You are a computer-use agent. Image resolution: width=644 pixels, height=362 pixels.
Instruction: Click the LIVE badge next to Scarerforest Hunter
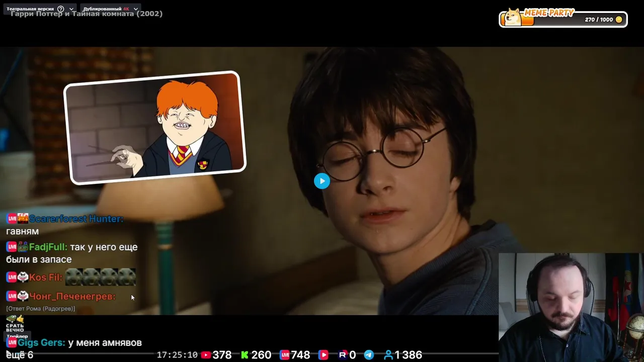12,219
